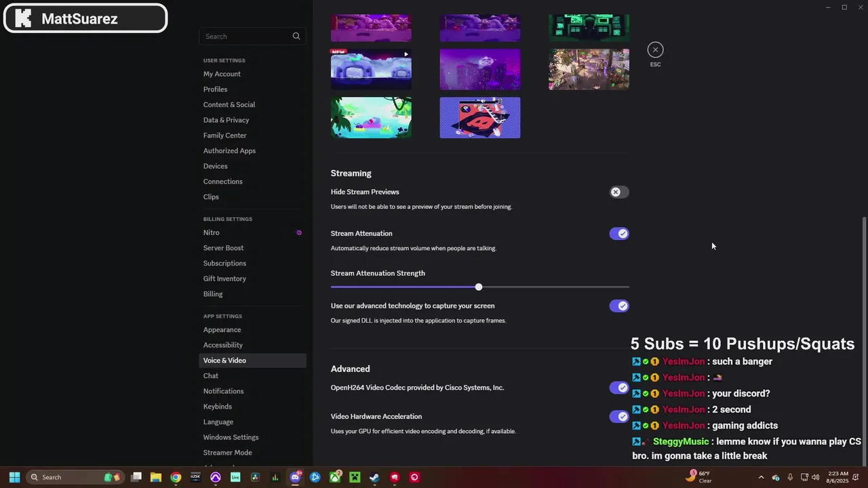Open the green bars chart app in taskbar
The height and width of the screenshot is (488, 868).
point(275,477)
